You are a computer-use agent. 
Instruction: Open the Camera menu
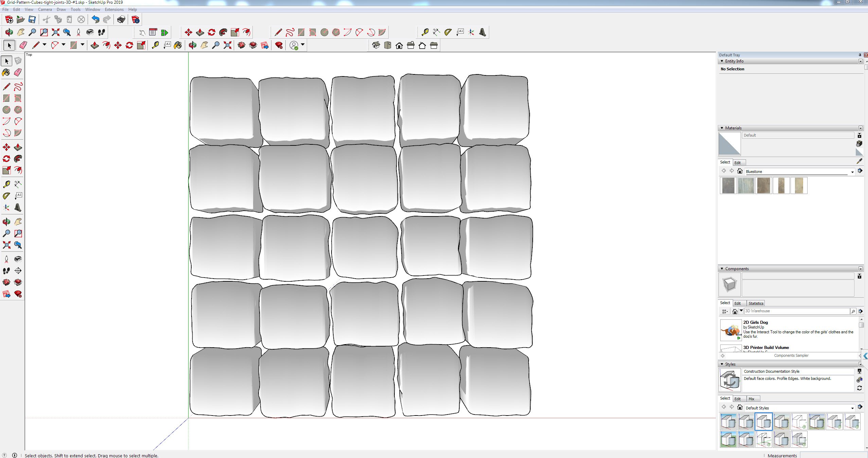[x=45, y=9]
